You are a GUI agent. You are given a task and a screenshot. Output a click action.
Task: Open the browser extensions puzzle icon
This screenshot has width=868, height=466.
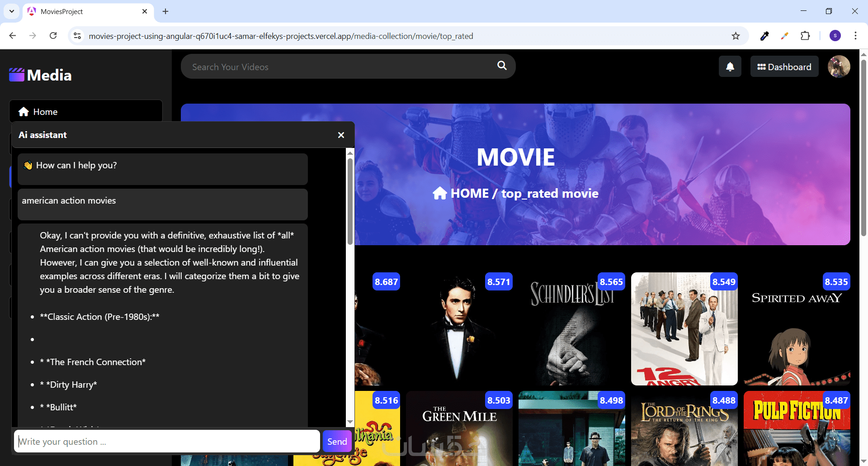pyautogui.click(x=805, y=36)
